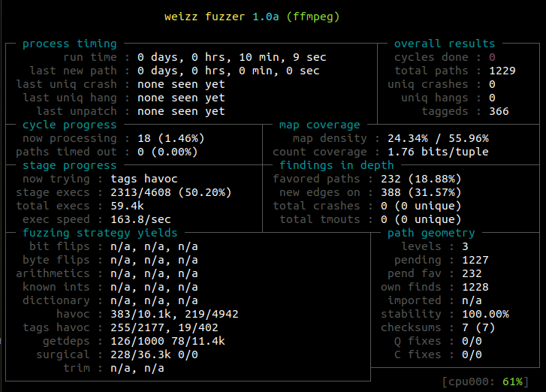The image size is (546, 392).
Task: Select tags havoc yields '255/2177, 19/402'
Action: [164, 327]
